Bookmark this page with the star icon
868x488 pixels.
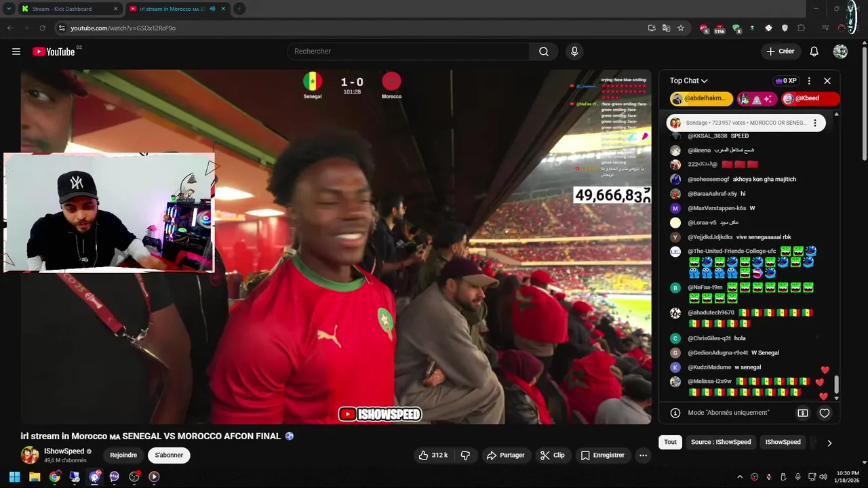(681, 28)
